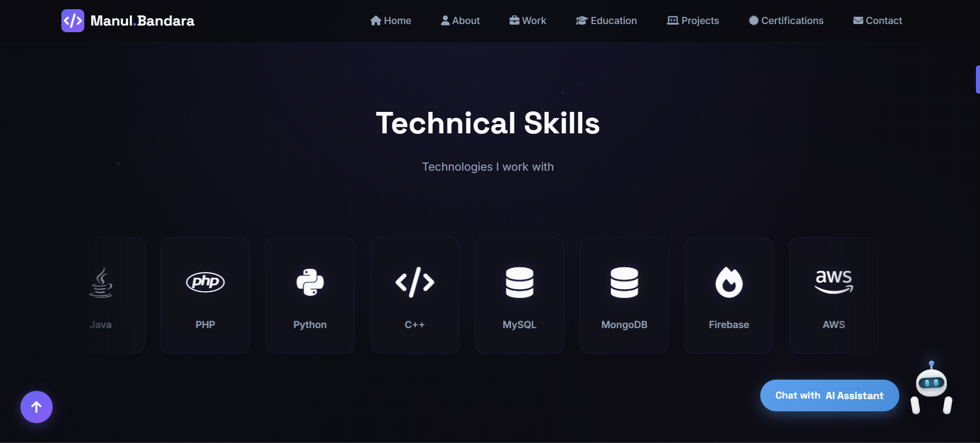Viewport: 980px width, 443px height.
Task: Click the MySQL label text
Action: 520,324
